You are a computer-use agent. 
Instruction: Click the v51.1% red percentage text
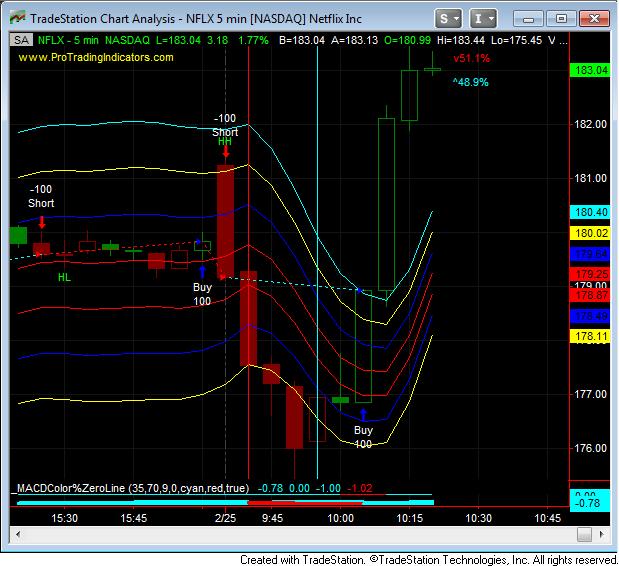point(471,58)
